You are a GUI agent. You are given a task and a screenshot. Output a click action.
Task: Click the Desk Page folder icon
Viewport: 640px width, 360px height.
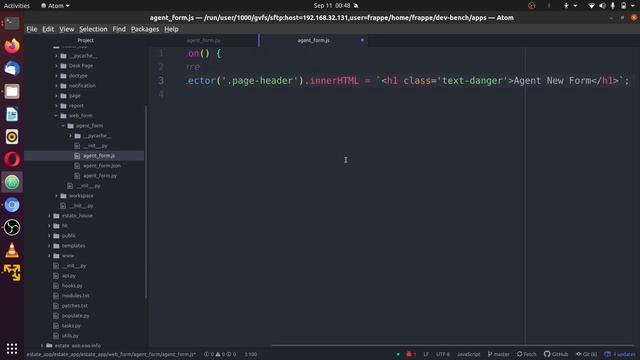point(63,65)
